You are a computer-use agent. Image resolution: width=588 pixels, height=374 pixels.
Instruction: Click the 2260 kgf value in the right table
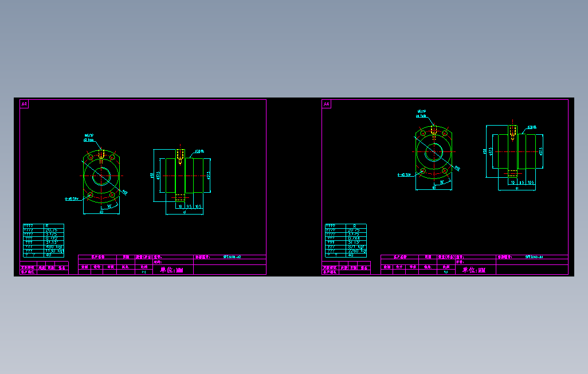point(356,251)
